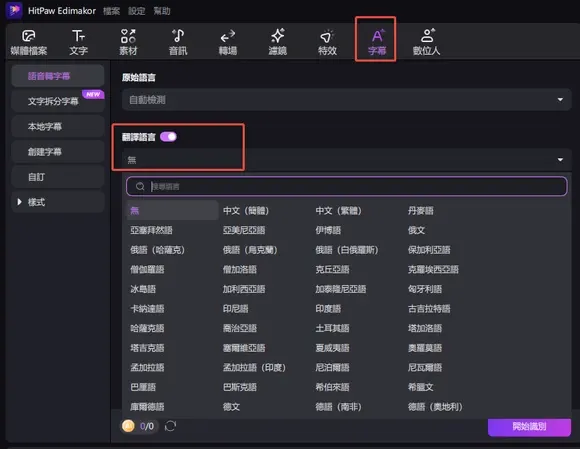Choose 俄語（白俄羅斯） language
580x449 pixels.
347,250
